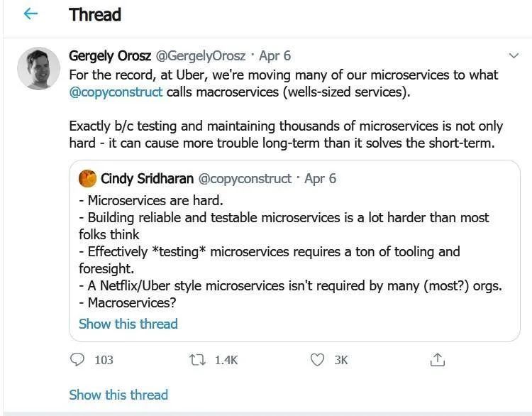Click the heart like icon

tap(318, 360)
